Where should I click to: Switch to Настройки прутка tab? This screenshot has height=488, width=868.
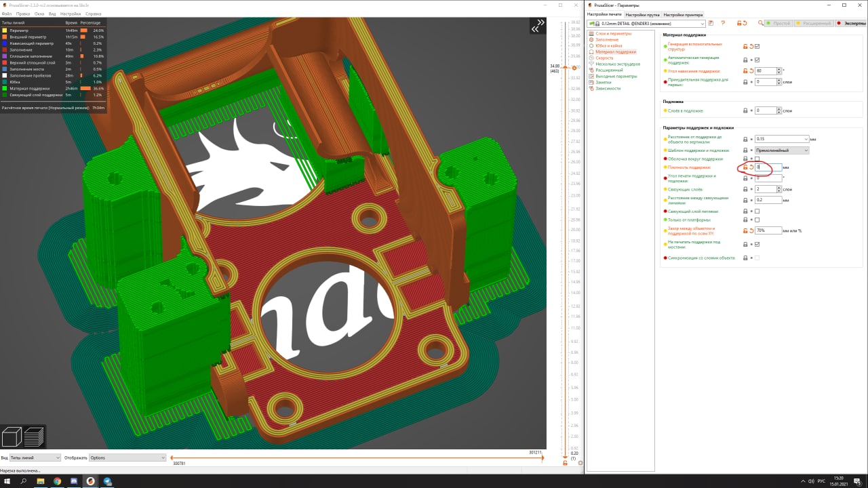click(x=642, y=14)
